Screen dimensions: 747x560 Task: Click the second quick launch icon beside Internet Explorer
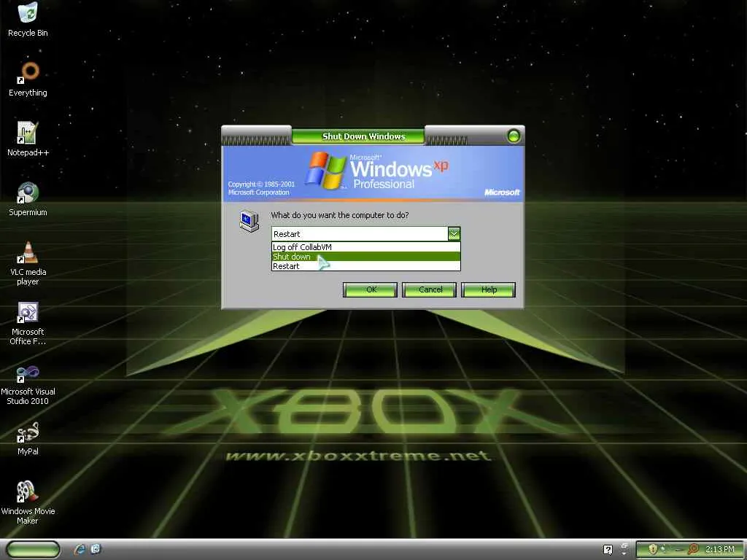(x=96, y=549)
